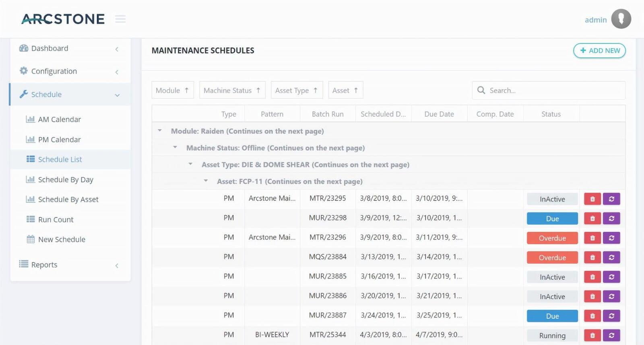
Task: Click the hamburger menu icon beside logo
Action: coord(120,19)
